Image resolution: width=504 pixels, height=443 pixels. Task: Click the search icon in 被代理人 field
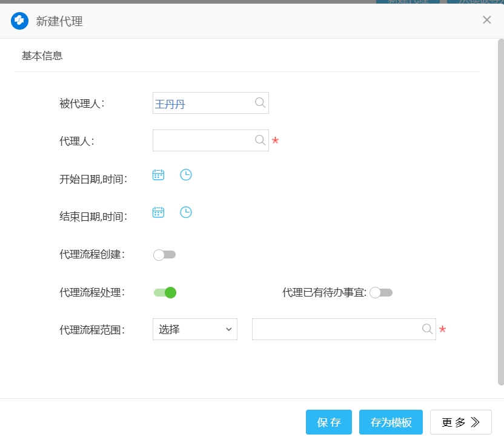[x=260, y=103]
